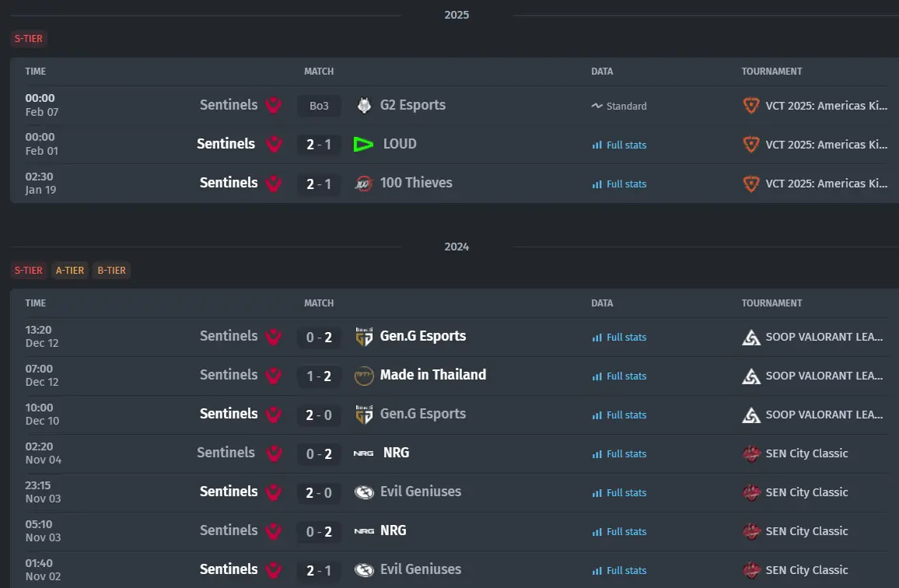Click TOURNAMENT column header in the 2025 table
This screenshot has width=899, height=588.
771,71
